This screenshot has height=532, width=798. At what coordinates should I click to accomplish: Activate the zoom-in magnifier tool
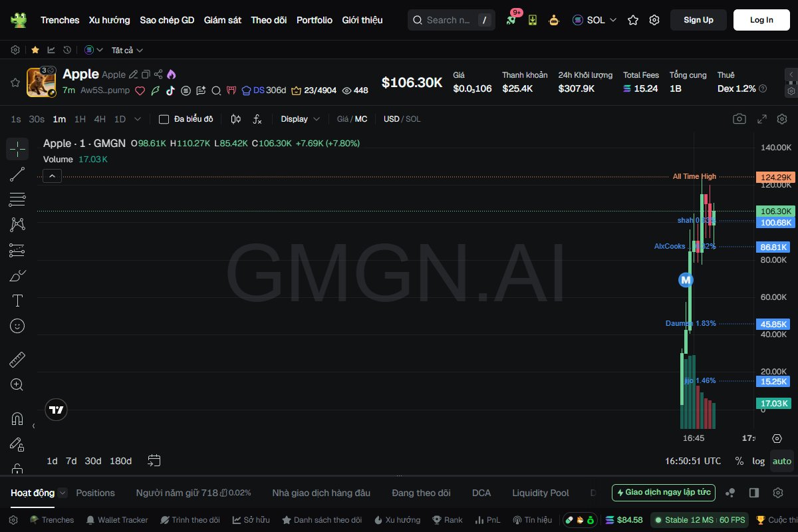tap(17, 384)
